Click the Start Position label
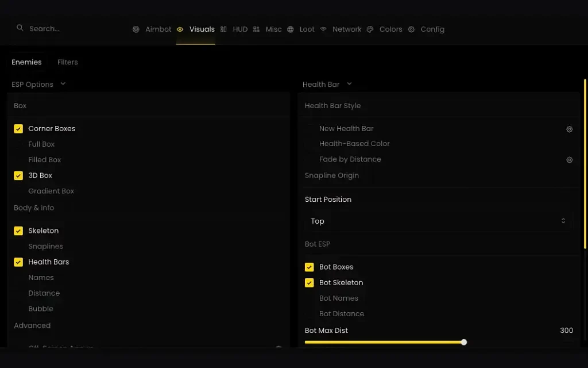588x368 pixels. point(328,200)
